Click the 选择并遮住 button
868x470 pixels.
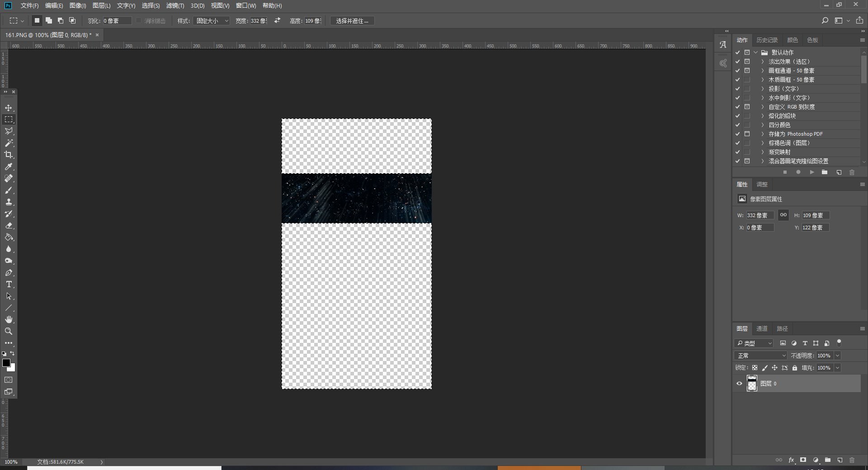[352, 21]
